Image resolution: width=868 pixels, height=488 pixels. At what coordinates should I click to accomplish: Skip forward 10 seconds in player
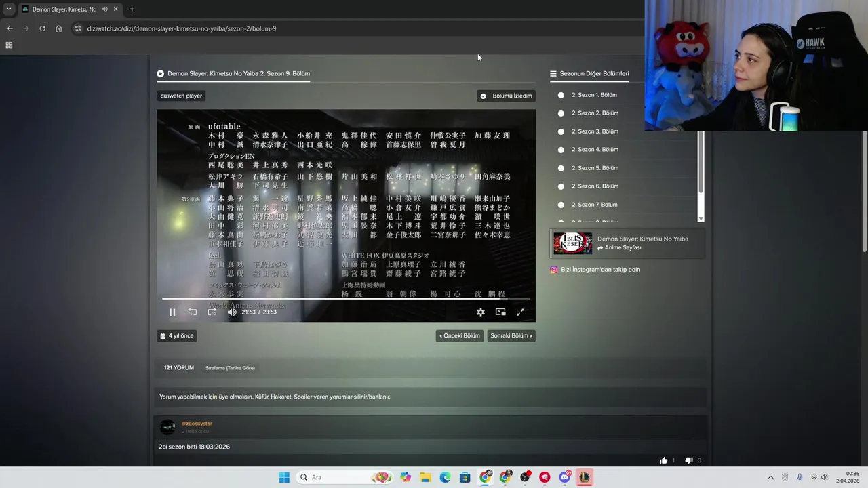212,312
